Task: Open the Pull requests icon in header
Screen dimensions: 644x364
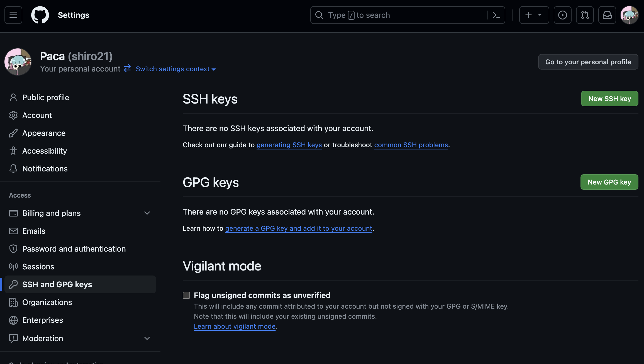Action: coord(585,15)
